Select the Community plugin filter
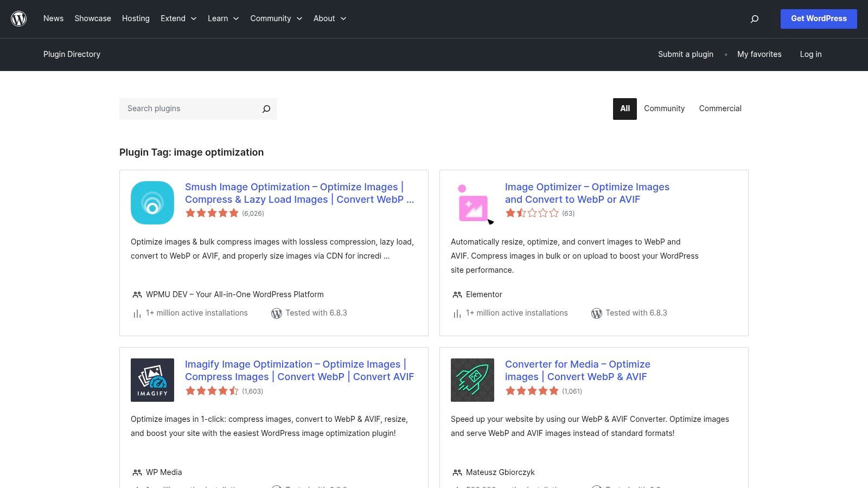The height and width of the screenshot is (488, 868). [664, 108]
